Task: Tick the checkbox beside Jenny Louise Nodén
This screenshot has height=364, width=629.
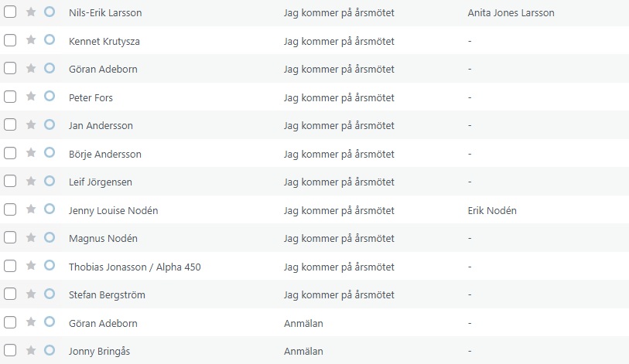Action: point(10,209)
